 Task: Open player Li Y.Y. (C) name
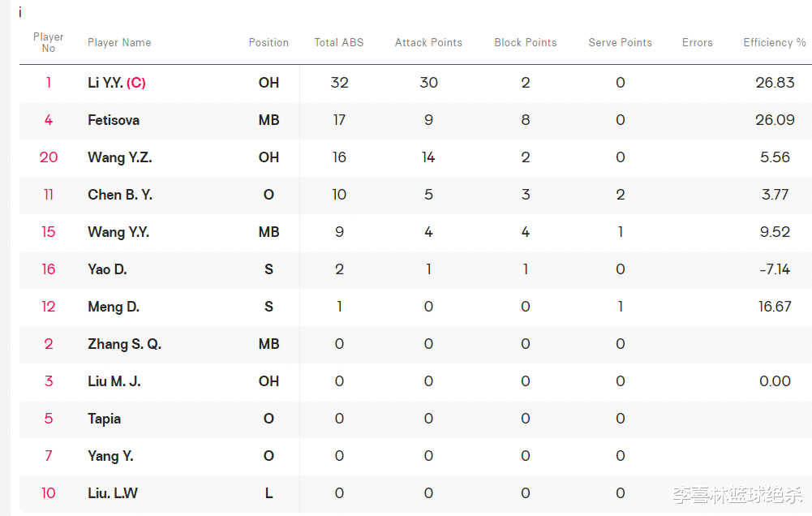[x=117, y=83]
